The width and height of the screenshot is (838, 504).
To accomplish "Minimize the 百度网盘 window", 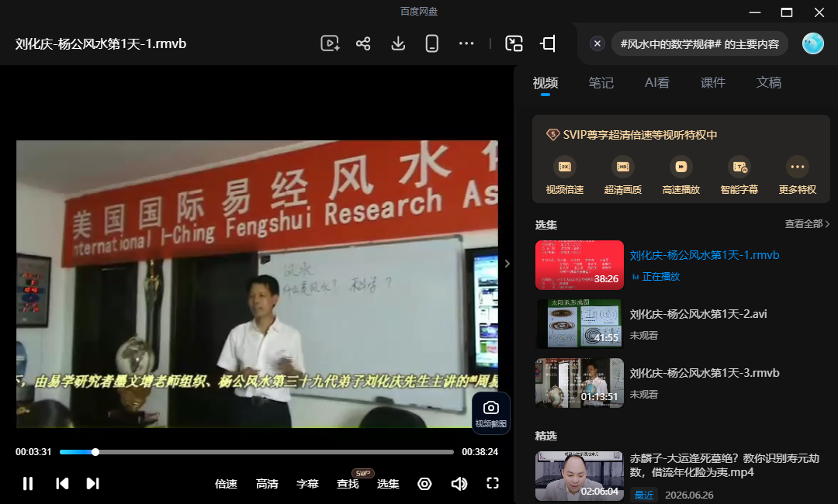I will 755,12.
